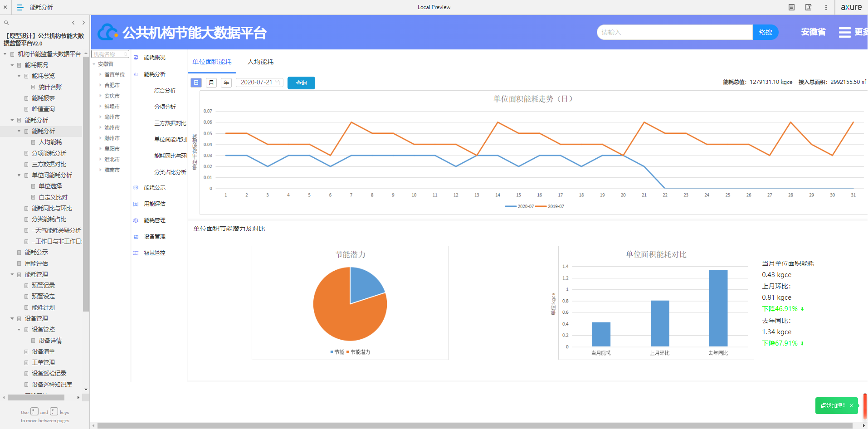This screenshot has width=868, height=429.
Task: Select the 年 granularity toggle
Action: coord(226,83)
